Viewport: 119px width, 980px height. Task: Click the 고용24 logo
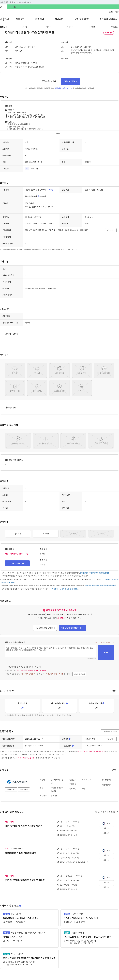5,19
